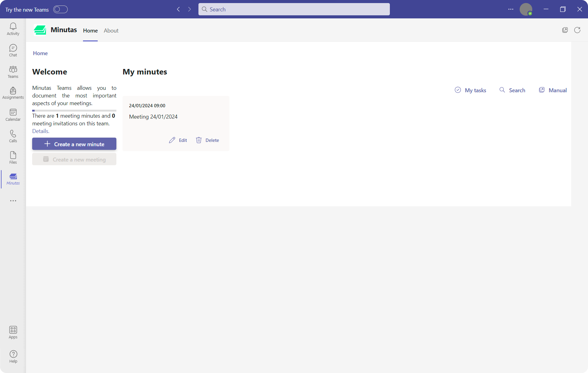This screenshot has width=588, height=373.
Task: Switch to the Home tab
Action: [x=90, y=31]
